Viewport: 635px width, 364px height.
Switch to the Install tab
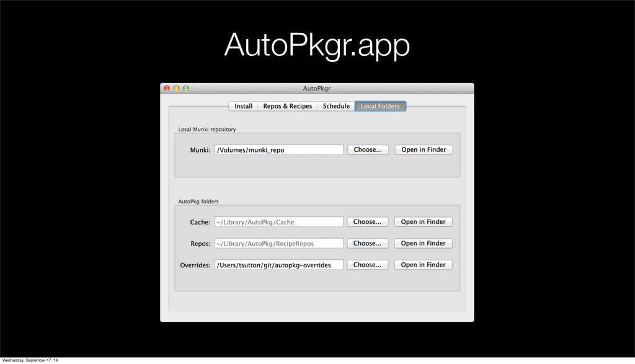(x=243, y=106)
